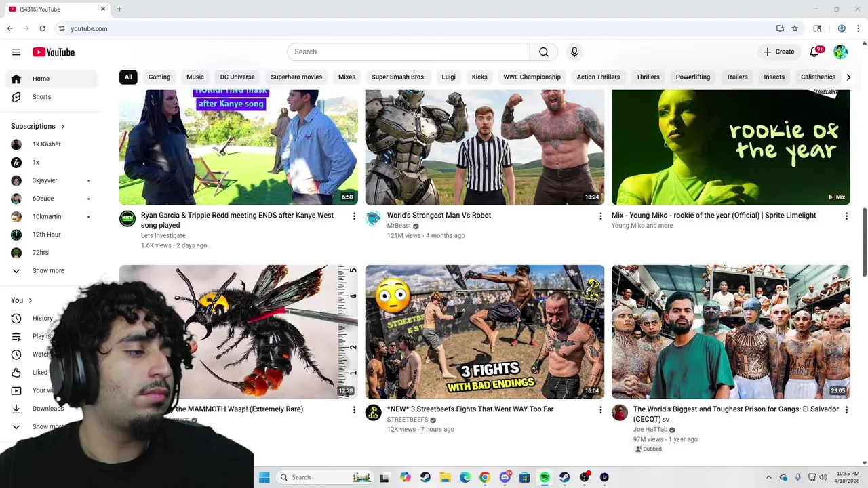Open File Explorer from the taskbar
868x488 pixels.
tap(445, 477)
